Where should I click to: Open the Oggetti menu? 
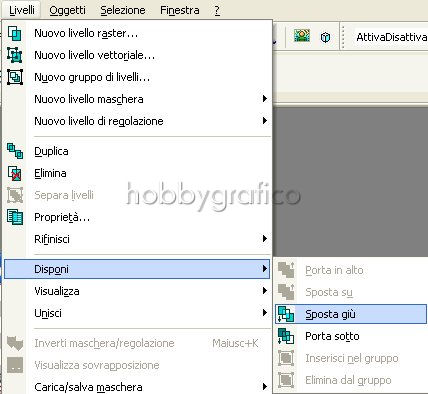[67, 10]
